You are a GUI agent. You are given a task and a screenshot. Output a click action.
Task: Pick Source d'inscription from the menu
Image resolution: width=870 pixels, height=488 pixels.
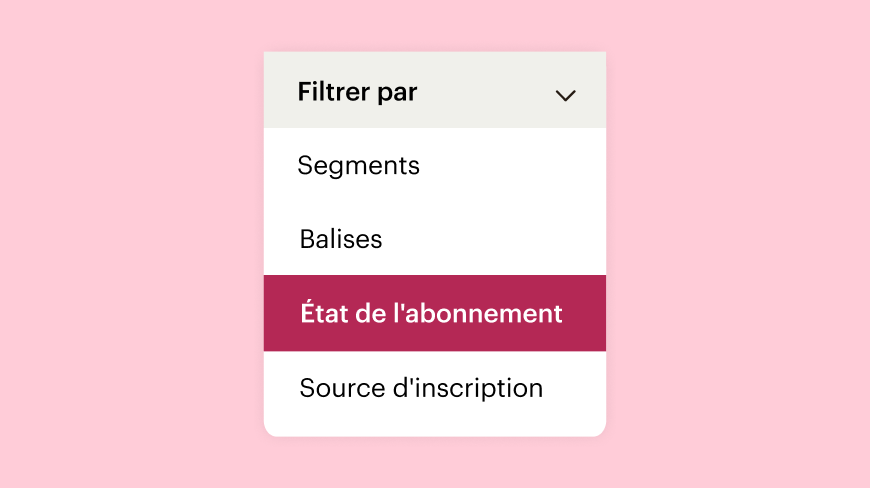pos(434,388)
